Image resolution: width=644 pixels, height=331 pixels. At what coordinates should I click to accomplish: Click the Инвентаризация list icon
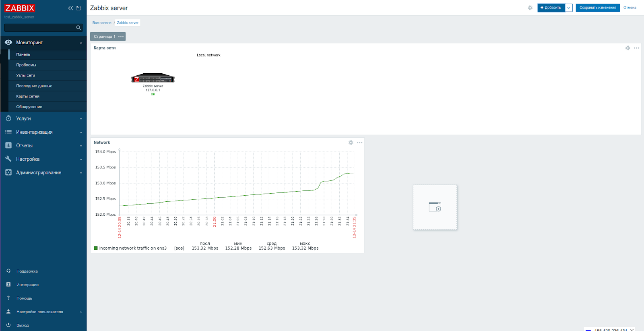[8, 132]
